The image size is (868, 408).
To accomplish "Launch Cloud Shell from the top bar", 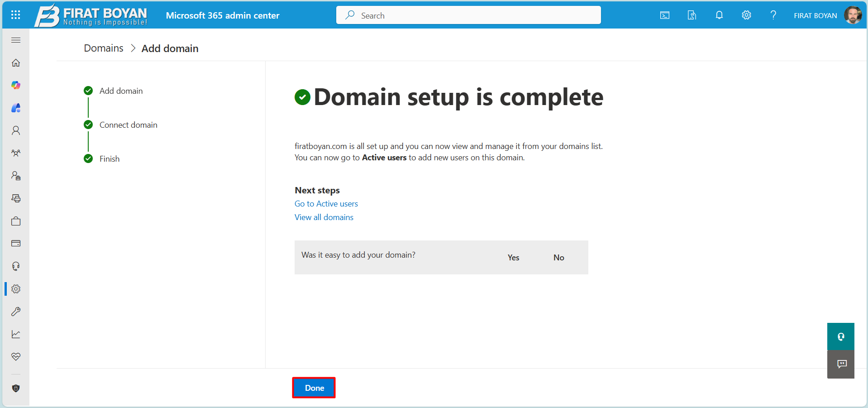I will point(664,15).
